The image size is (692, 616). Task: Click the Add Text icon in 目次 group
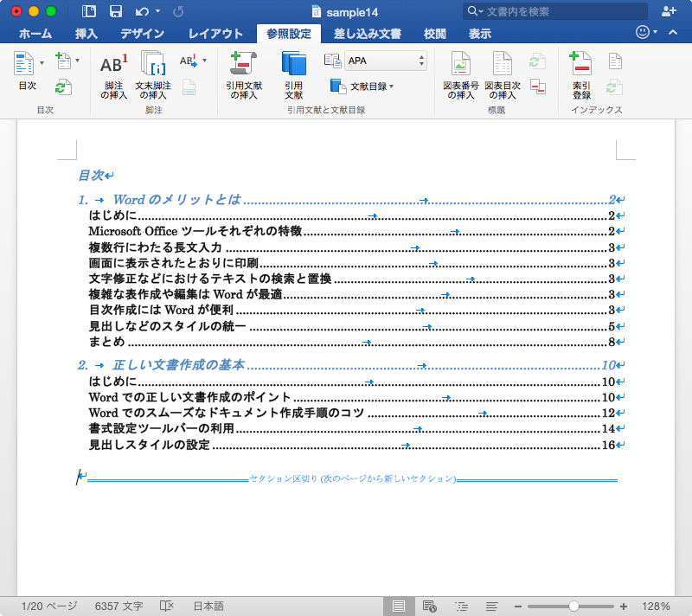[x=63, y=61]
